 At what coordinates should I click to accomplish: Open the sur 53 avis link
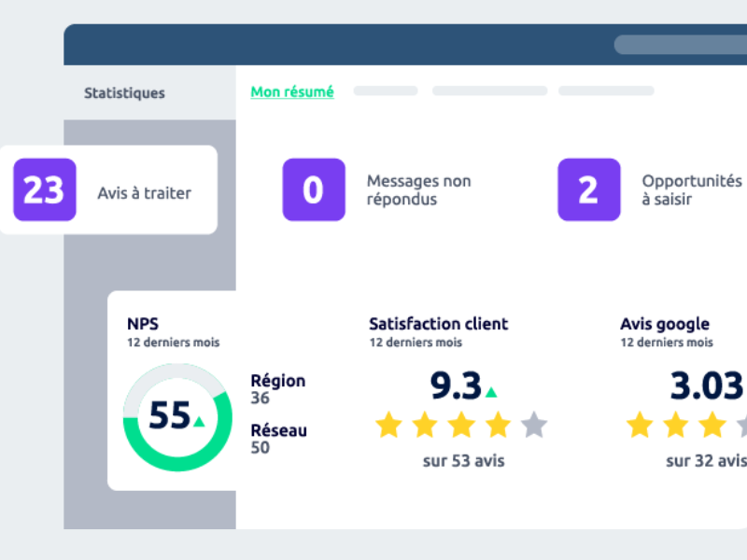point(463,461)
